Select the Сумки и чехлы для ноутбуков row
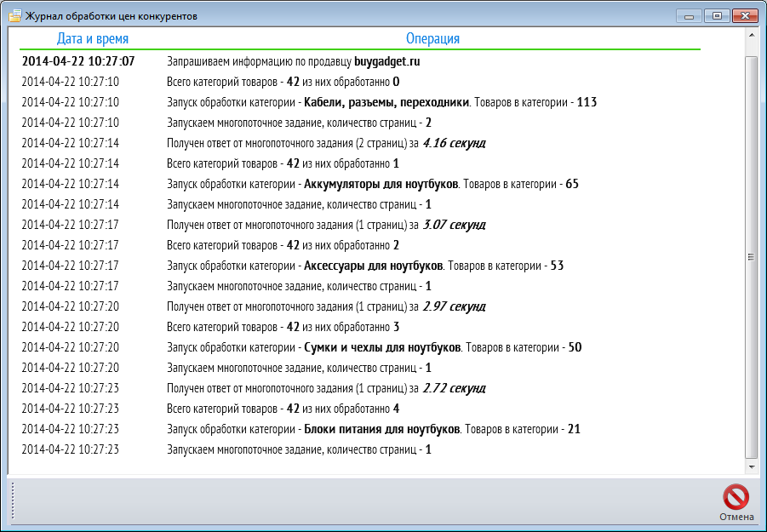 [360, 347]
